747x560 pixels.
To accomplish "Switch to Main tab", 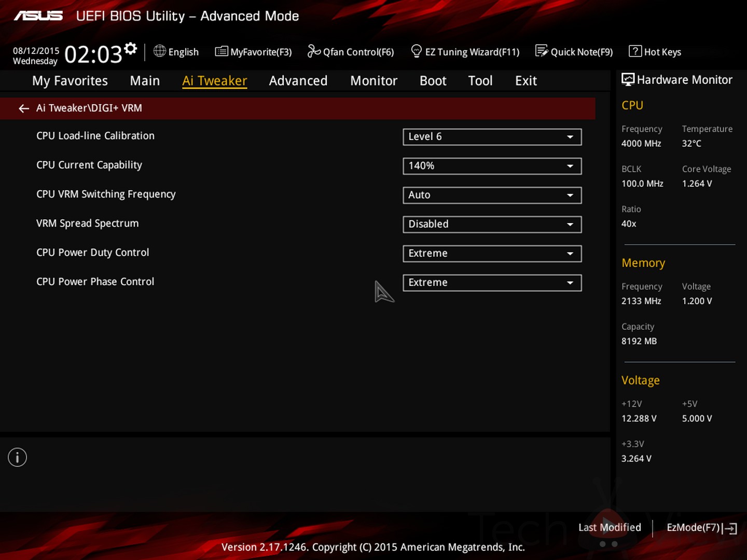I will pyautogui.click(x=145, y=81).
